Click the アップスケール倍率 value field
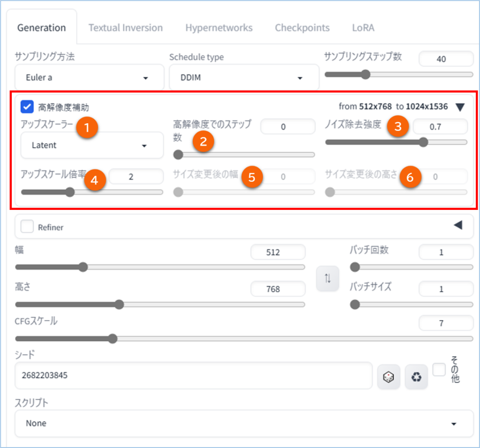 (136, 177)
